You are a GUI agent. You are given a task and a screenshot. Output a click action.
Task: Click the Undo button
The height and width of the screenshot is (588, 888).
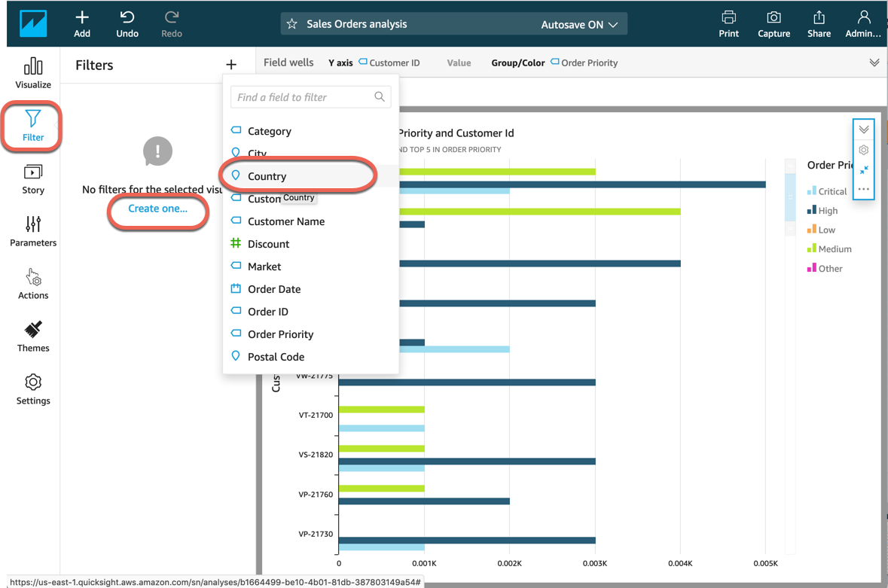click(127, 23)
